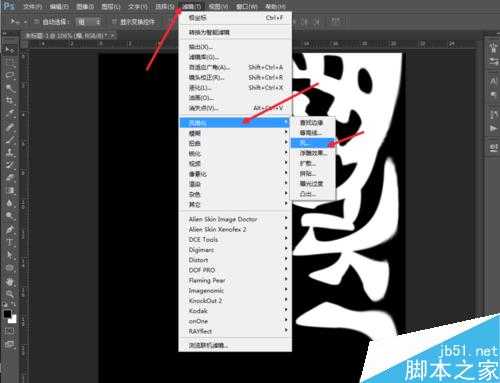500x383 pixels.
Task: Select the Shape tool
Action: 10,268
